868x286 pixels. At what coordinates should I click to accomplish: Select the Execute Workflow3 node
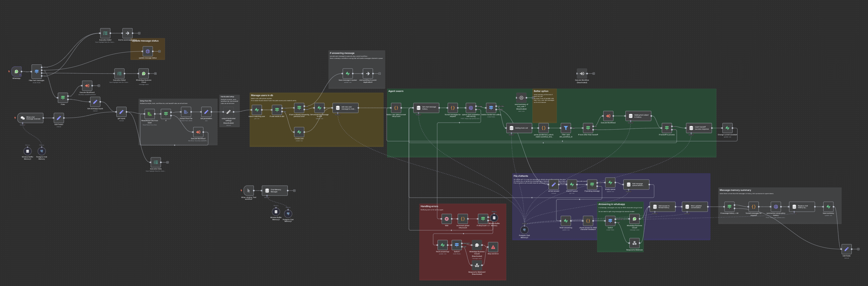point(87,86)
